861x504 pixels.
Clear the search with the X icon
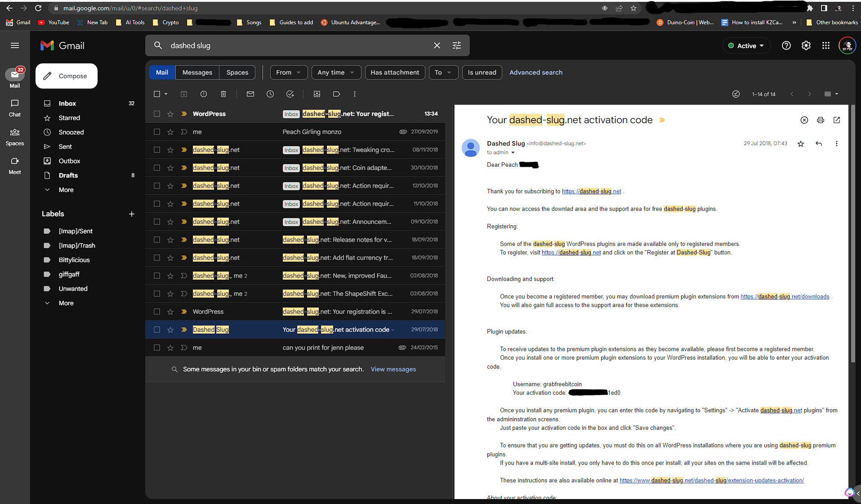coord(437,45)
